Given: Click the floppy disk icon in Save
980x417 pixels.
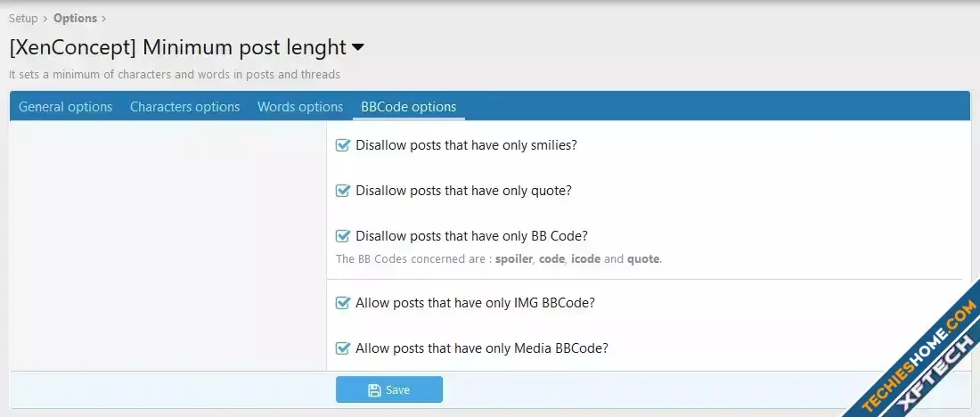Looking at the screenshot, I should tap(374, 390).
